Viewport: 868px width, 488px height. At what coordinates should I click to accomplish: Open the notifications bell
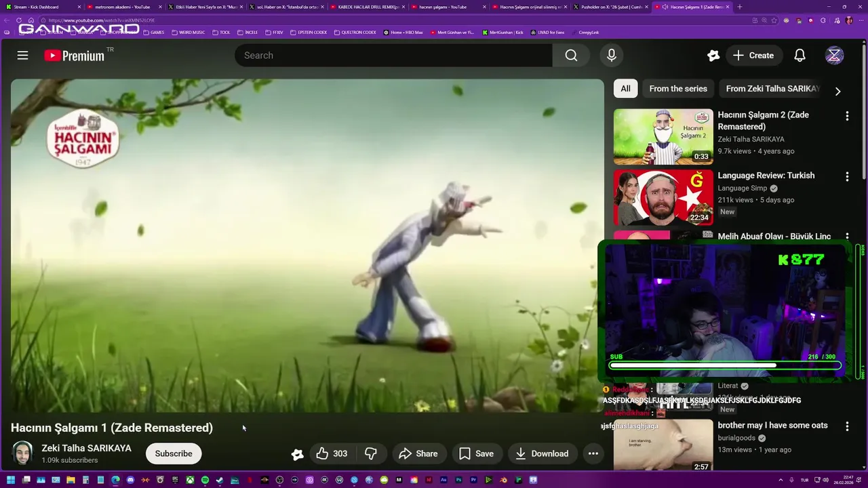point(800,56)
